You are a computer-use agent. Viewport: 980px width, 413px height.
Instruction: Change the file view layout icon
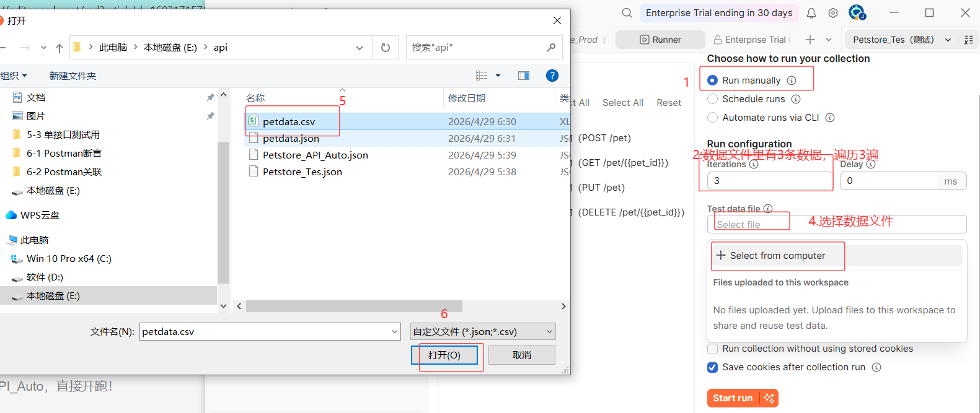click(x=482, y=76)
